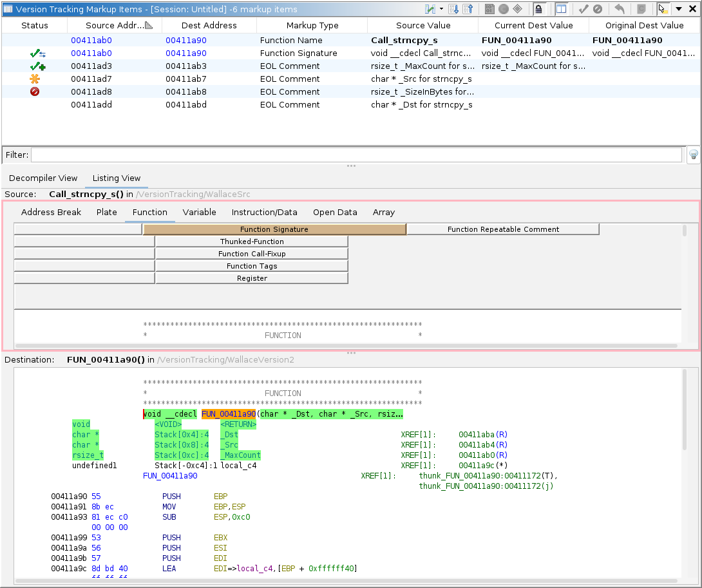Open dropdown arrow beside markup navigation icon

pos(441,9)
